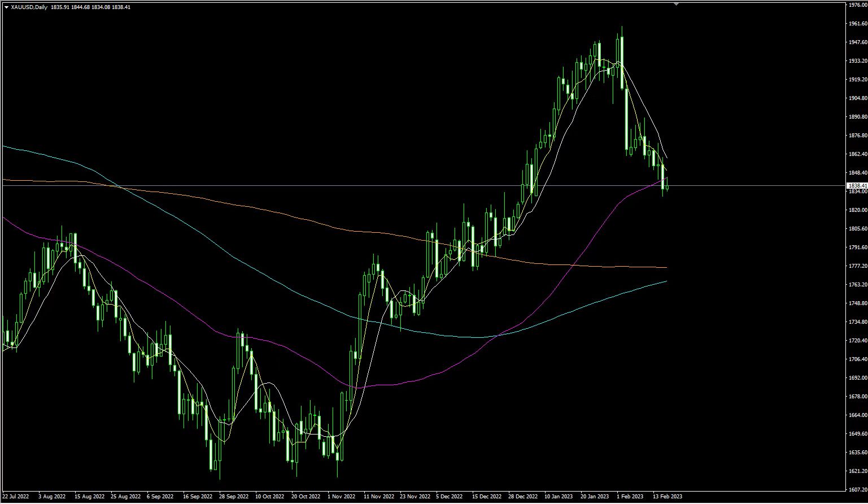The height and width of the screenshot is (504, 868).
Task: Click the 20 Jan 2023 date label
Action: tap(595, 497)
